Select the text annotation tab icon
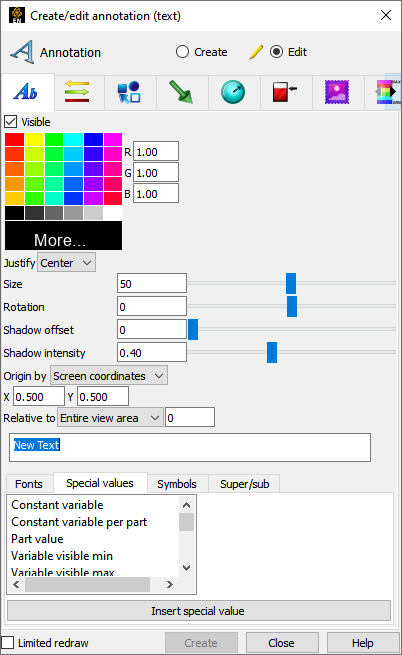This screenshot has width=402, height=655. (25, 92)
